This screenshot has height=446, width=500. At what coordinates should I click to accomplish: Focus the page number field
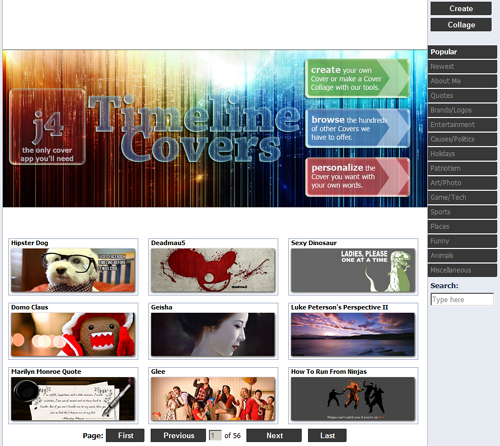(x=215, y=435)
